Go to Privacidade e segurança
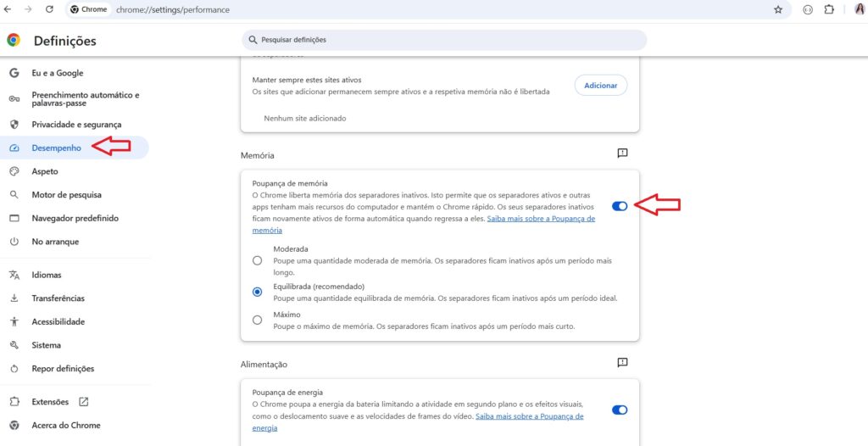 75,125
